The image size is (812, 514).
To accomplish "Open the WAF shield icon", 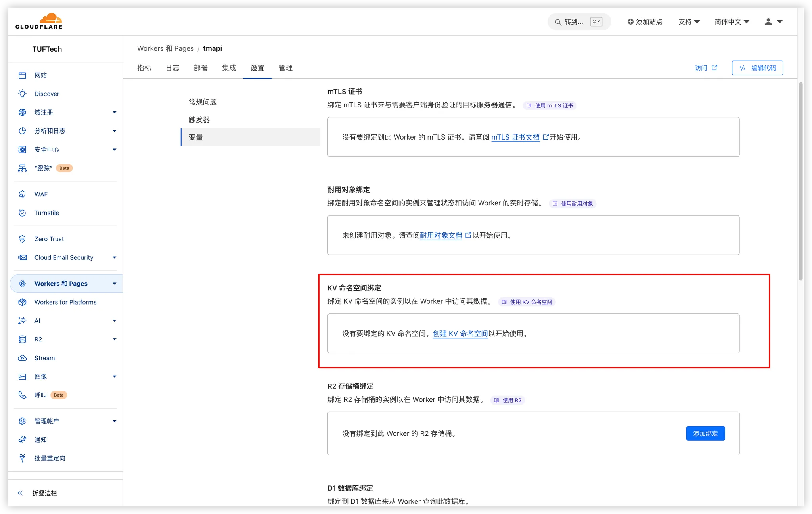I will (x=22, y=194).
